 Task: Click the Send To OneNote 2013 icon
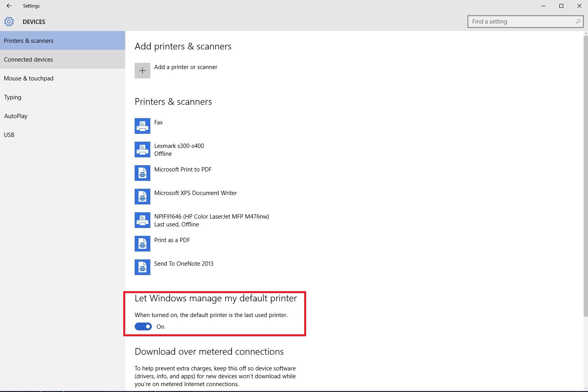point(142,267)
